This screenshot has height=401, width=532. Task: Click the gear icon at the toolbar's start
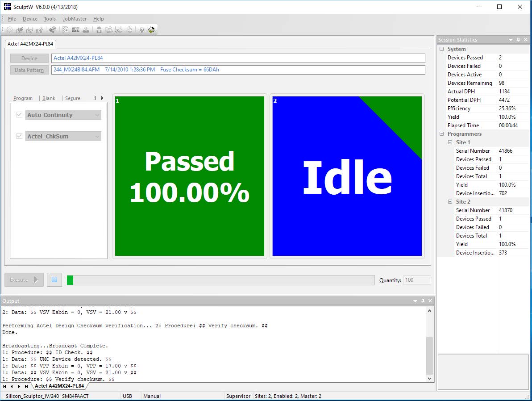pos(9,30)
